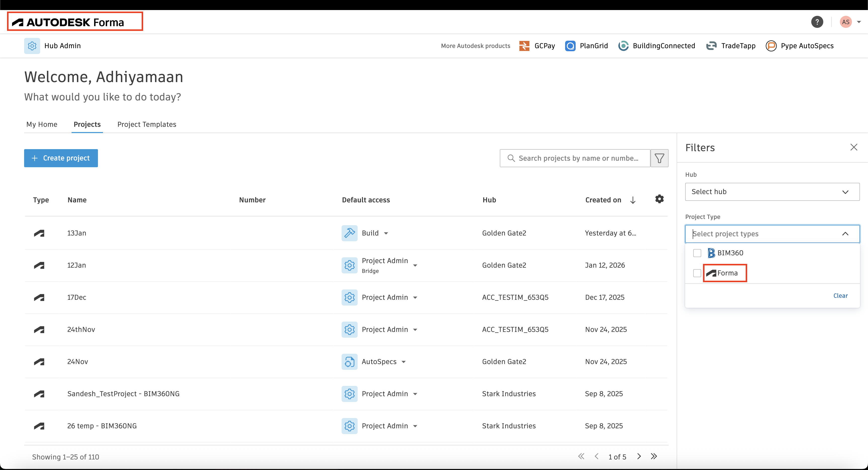Open AutoSpecs access dropdown for 24Nov
The height and width of the screenshot is (470, 868).
pos(404,362)
